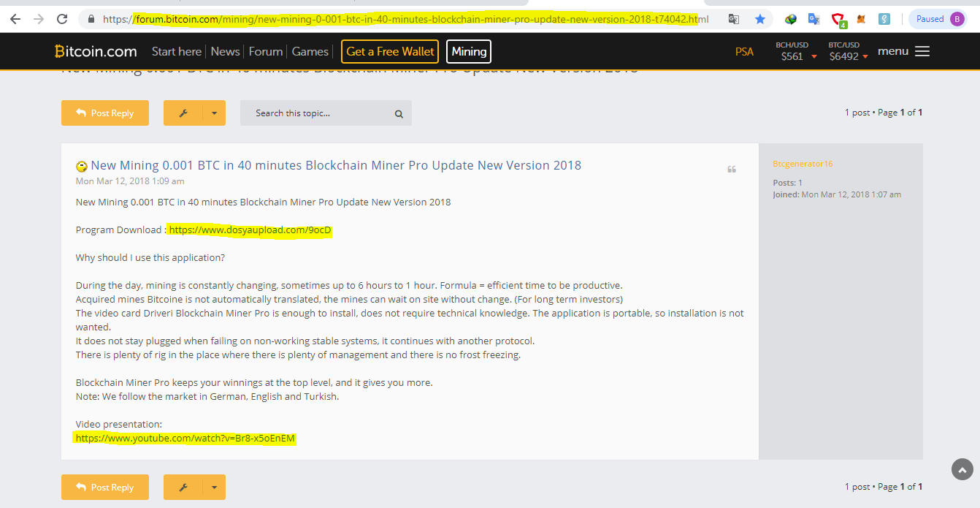This screenshot has height=508, width=980.
Task: Open the MetaMask fox extension icon
Action: pos(861,20)
